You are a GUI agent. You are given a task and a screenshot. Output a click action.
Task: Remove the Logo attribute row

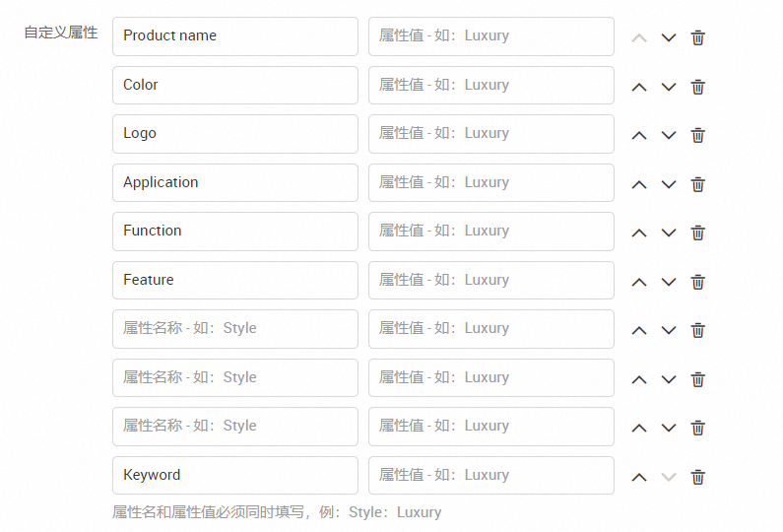697,135
